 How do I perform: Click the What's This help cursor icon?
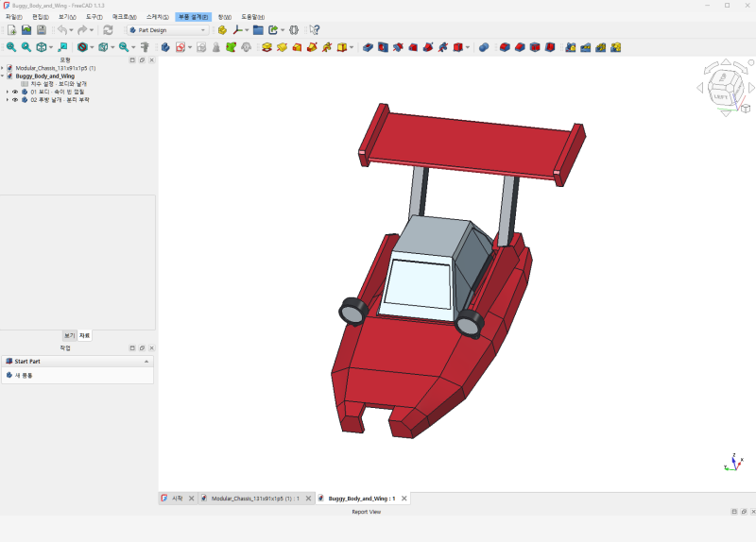pyautogui.click(x=315, y=30)
